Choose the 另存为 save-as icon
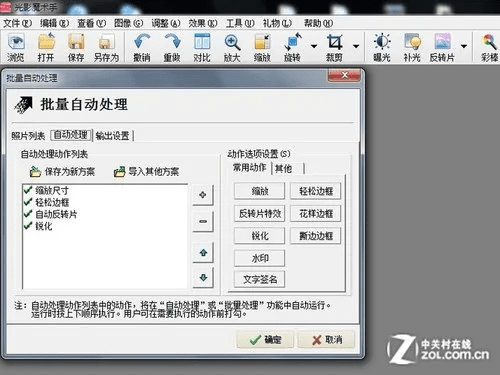500x375 pixels. 106,48
